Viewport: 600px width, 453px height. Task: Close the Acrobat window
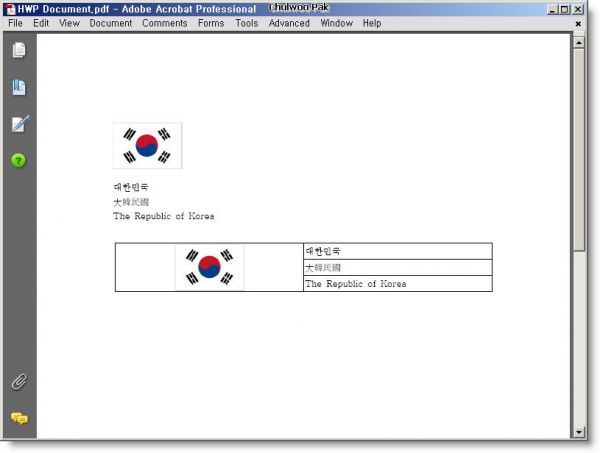(577, 10)
